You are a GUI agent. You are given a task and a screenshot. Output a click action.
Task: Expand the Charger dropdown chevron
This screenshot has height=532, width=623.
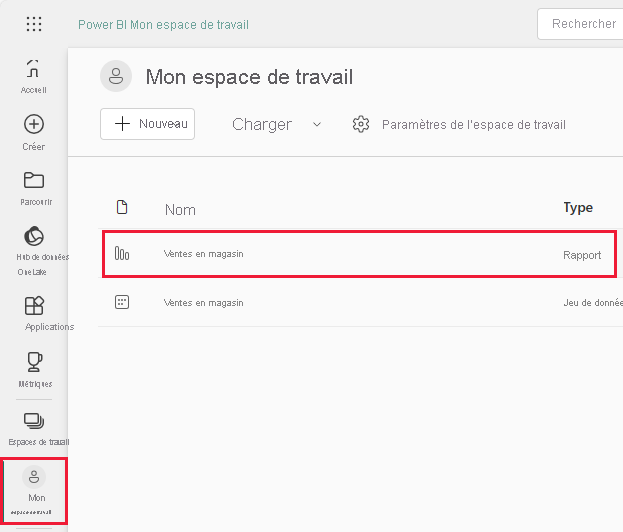pyautogui.click(x=317, y=124)
